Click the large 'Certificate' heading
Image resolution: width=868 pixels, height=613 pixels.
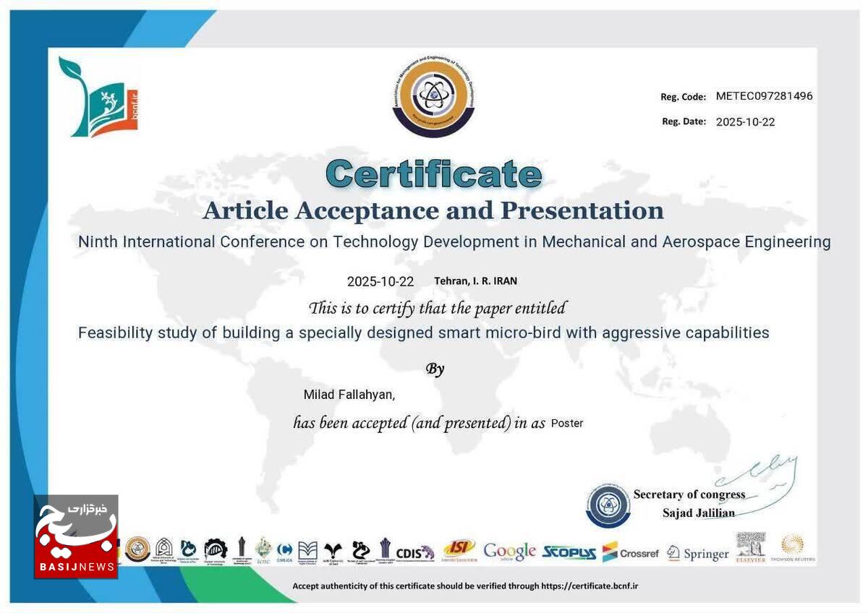433,174
